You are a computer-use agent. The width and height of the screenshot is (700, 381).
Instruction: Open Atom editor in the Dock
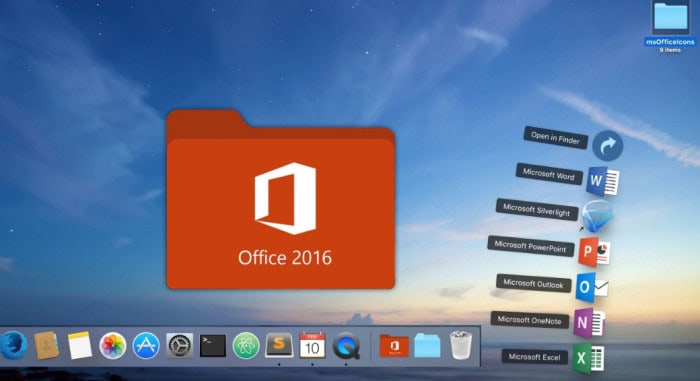[x=246, y=345]
